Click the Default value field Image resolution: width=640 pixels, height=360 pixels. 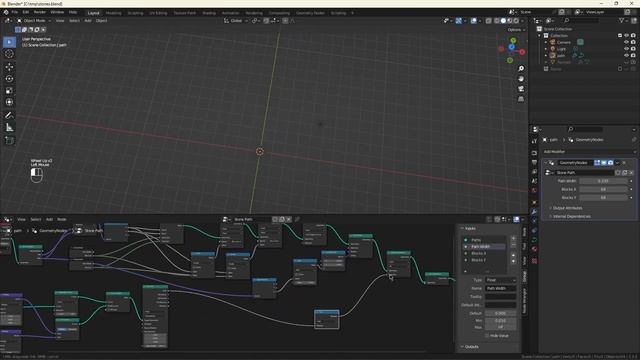[500, 313]
